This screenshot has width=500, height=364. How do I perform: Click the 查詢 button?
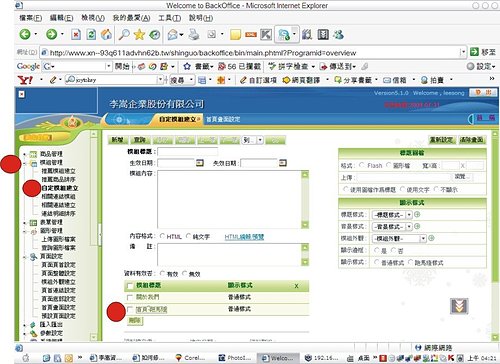click(140, 140)
